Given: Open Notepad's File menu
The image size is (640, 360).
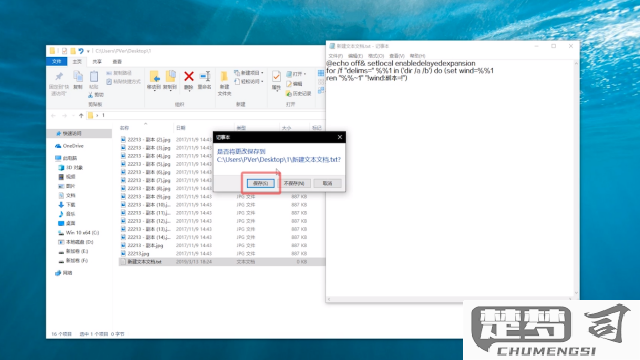Looking at the screenshot, I should [x=336, y=56].
